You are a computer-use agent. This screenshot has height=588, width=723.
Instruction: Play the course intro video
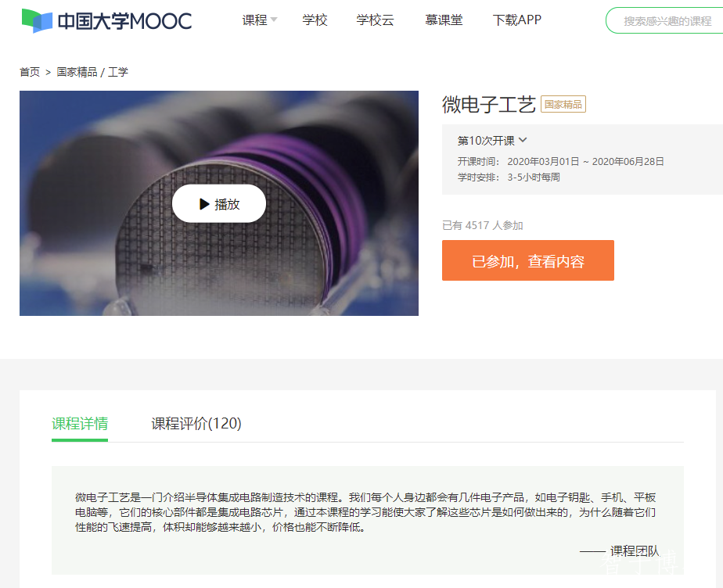tap(219, 203)
